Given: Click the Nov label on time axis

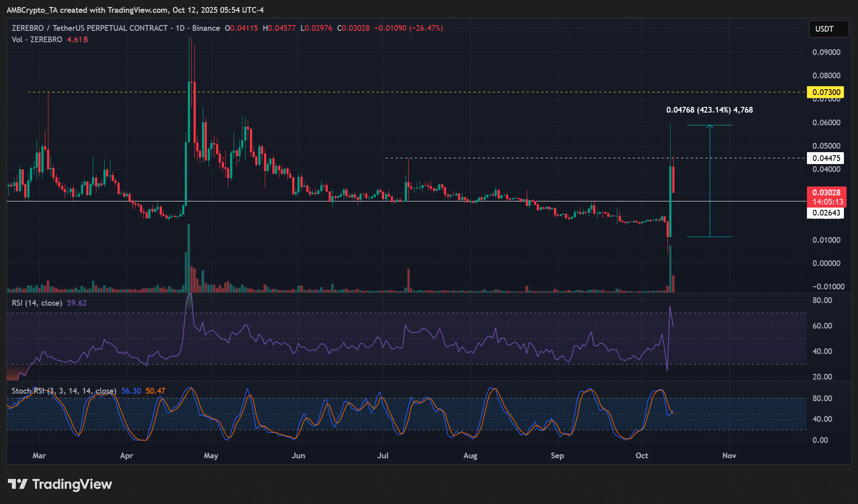Looking at the screenshot, I should pos(729,456).
